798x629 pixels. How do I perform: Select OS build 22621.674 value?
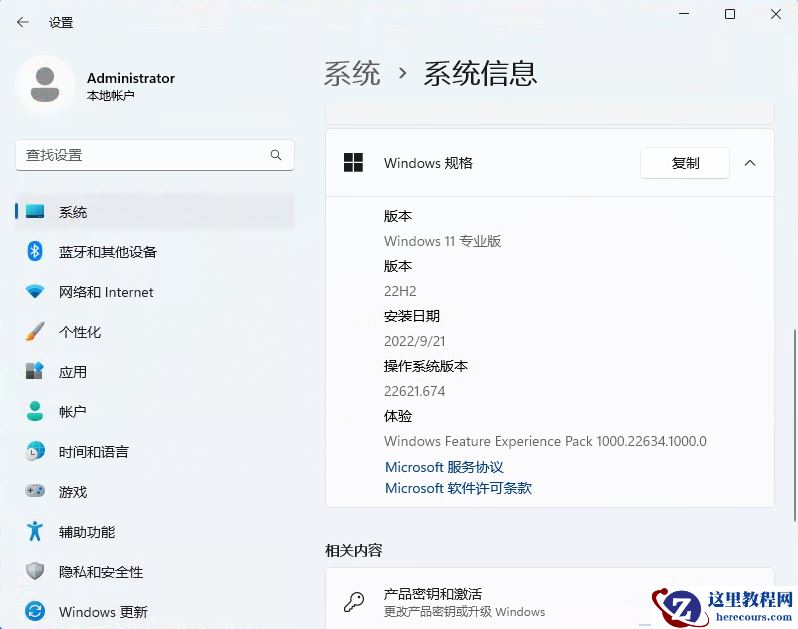[x=414, y=391]
